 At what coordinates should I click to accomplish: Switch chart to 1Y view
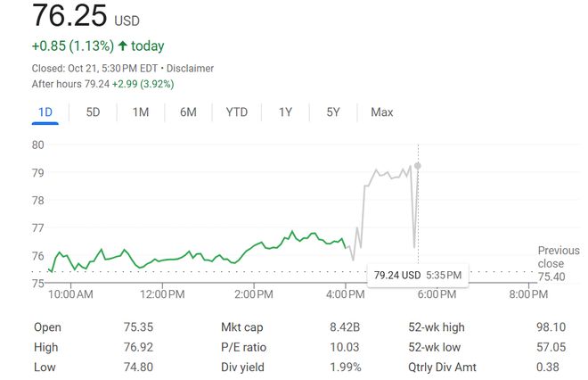coord(285,112)
